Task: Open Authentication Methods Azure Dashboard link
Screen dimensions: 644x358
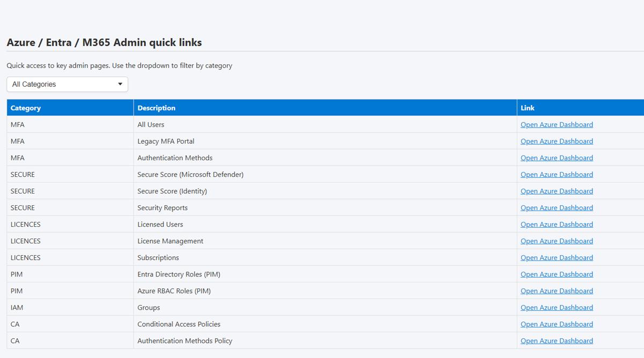Action: 557,158
